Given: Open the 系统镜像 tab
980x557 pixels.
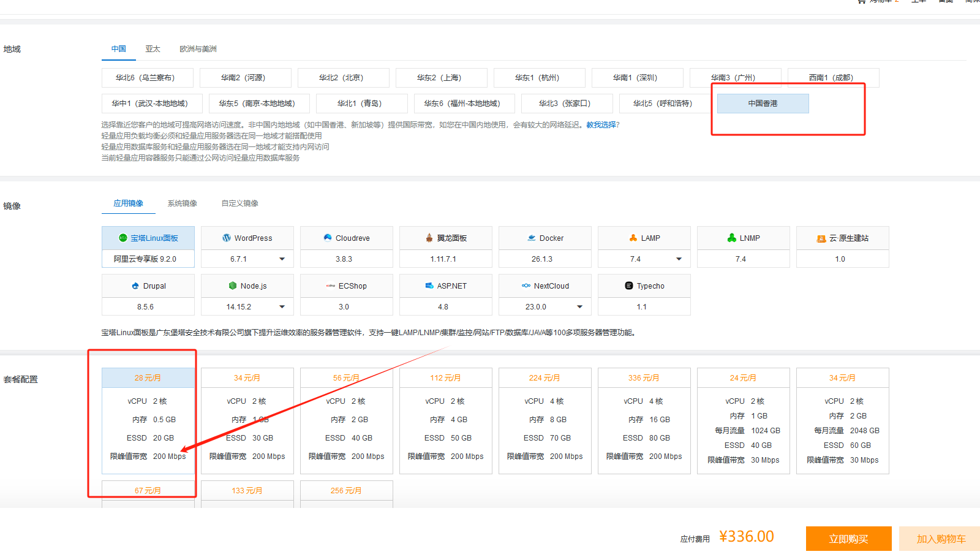Looking at the screenshot, I should 183,203.
